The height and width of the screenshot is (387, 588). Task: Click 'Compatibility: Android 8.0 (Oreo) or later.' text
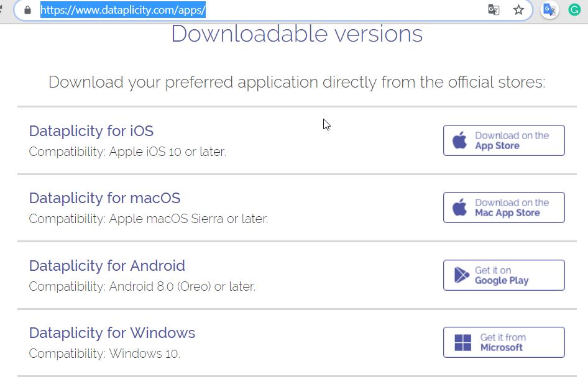tap(142, 286)
